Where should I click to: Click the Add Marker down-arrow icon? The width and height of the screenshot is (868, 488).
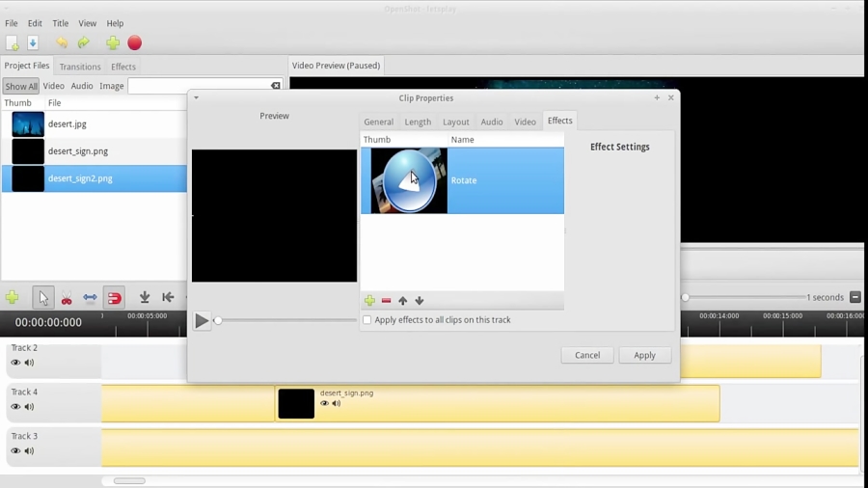click(x=145, y=298)
